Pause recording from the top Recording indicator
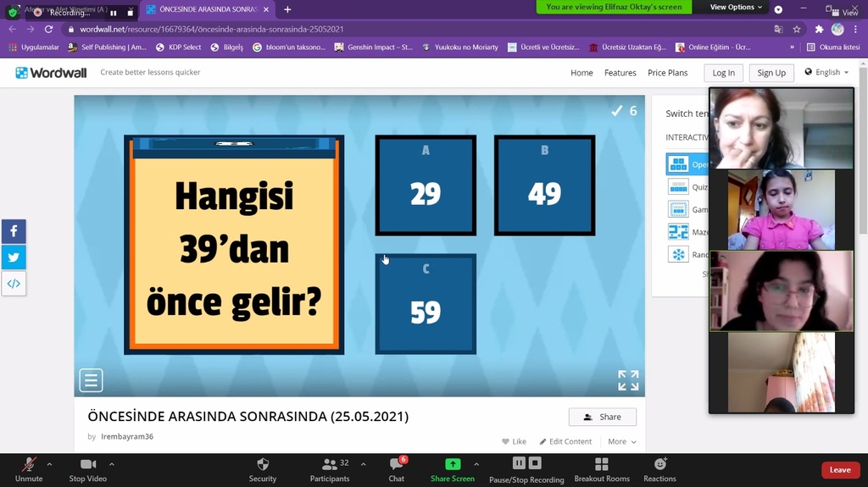 point(114,12)
